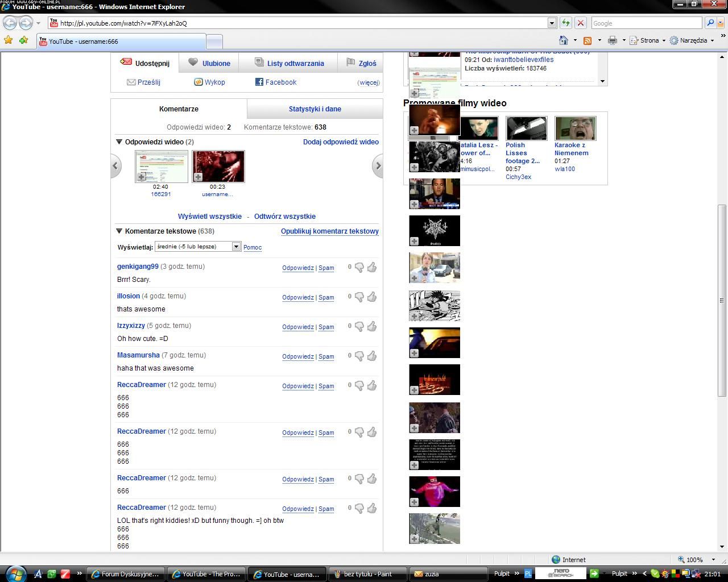Click the IE Back navigation button
Image resolution: width=728 pixels, height=582 pixels.
pyautogui.click(x=10, y=23)
